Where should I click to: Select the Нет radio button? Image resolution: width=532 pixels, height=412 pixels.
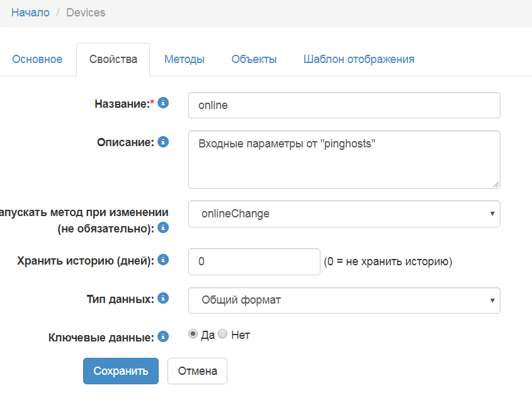[222, 334]
